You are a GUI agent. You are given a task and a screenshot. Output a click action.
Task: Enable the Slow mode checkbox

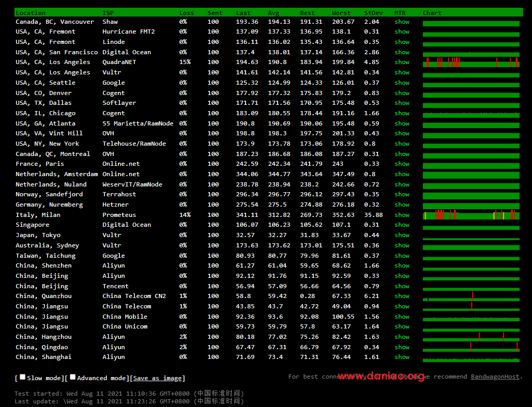(22, 377)
